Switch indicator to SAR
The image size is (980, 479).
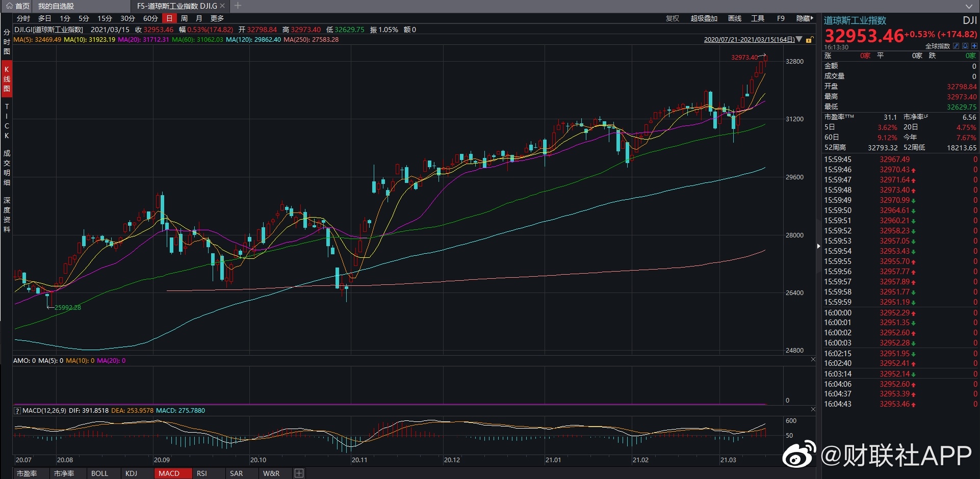[x=237, y=473]
